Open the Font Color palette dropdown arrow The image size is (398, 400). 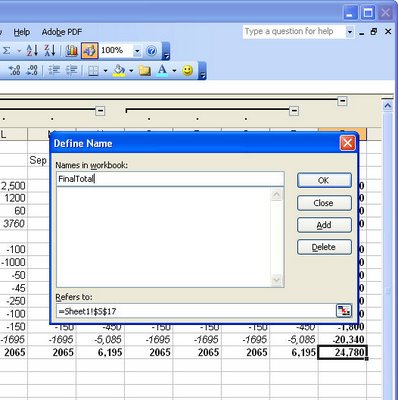point(174,71)
